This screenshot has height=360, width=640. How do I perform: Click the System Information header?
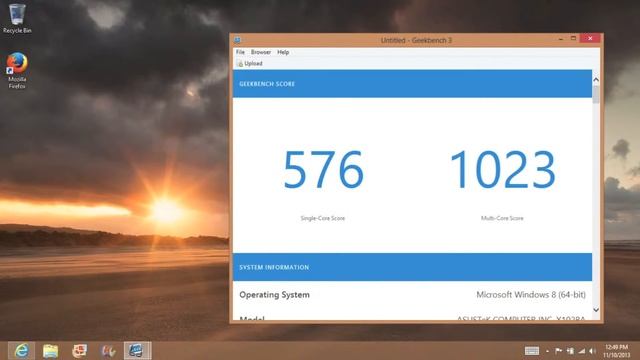[412, 267]
